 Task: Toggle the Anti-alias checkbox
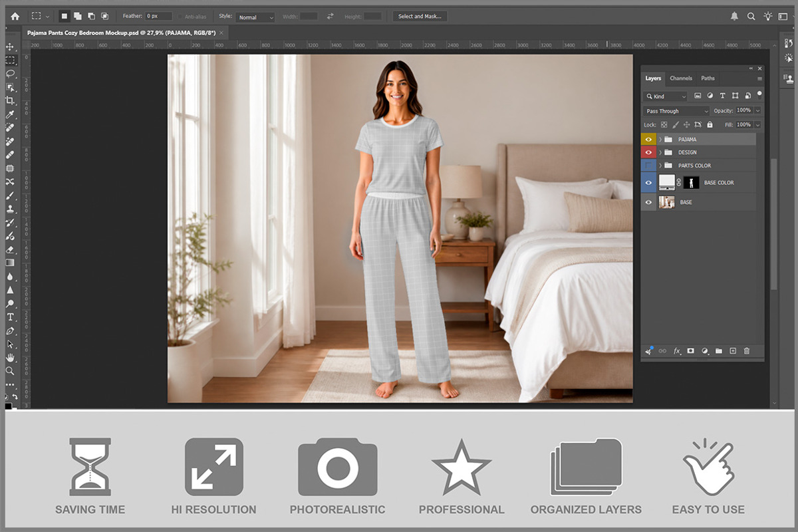[180, 17]
